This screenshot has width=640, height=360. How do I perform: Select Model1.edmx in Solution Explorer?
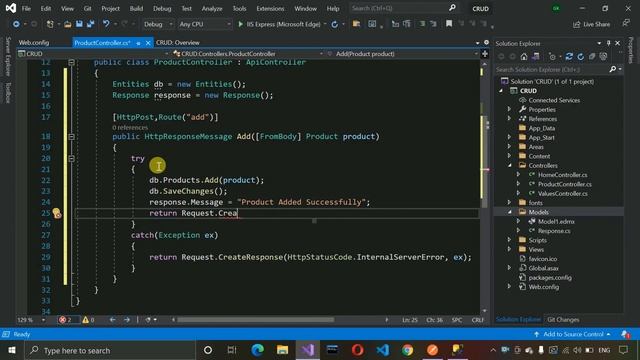556,221
